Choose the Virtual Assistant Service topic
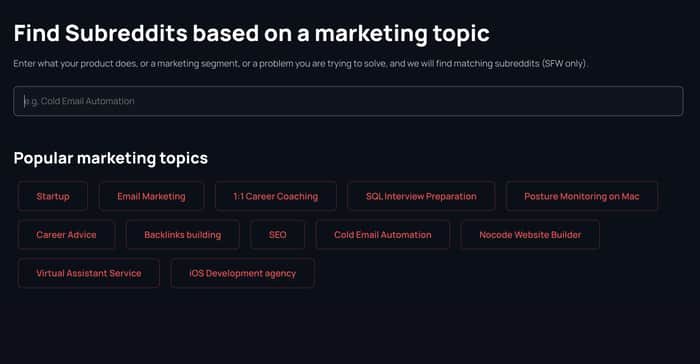Screen dimensions: 700x364 (89, 273)
